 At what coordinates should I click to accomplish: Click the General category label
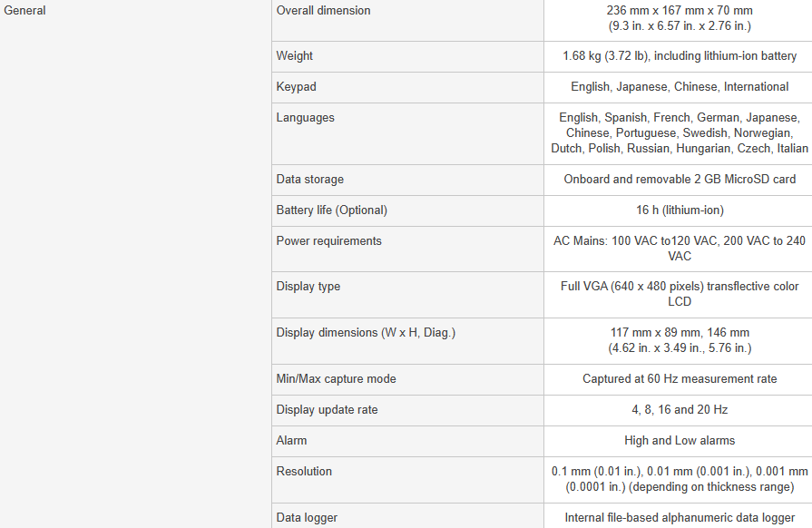[24, 10]
